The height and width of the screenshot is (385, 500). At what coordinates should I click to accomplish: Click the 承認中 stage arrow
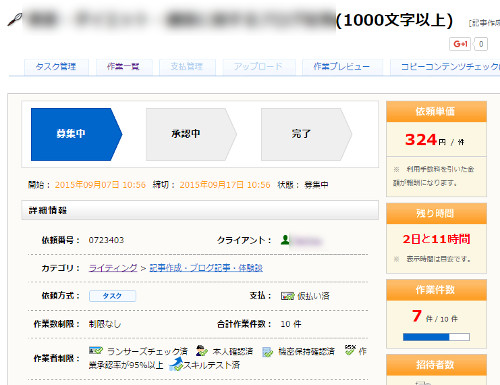coord(191,134)
